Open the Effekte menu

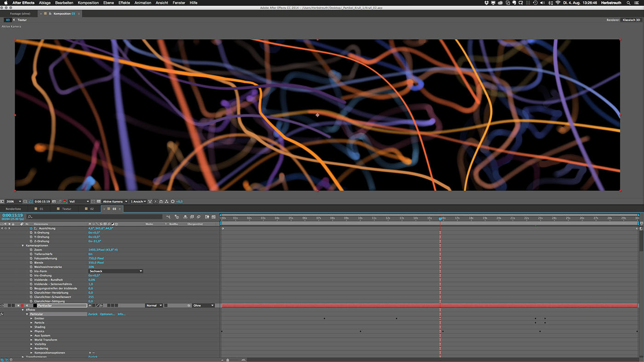click(x=124, y=3)
